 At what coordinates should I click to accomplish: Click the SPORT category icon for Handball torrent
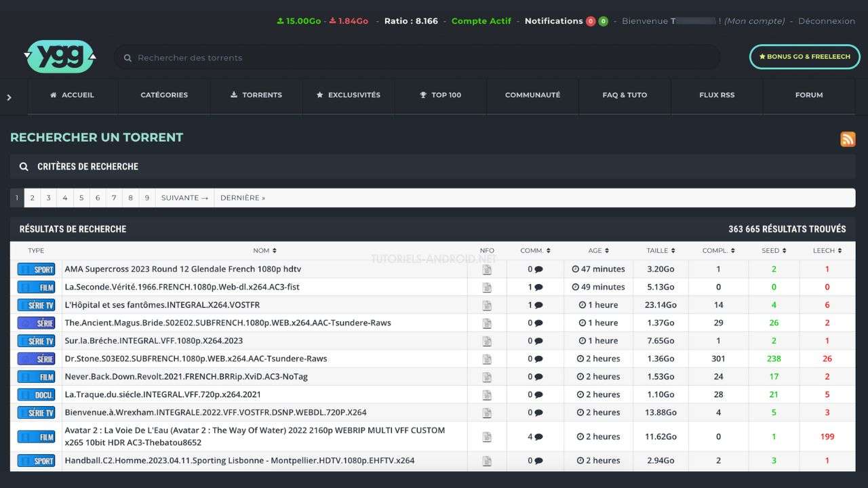(x=36, y=461)
